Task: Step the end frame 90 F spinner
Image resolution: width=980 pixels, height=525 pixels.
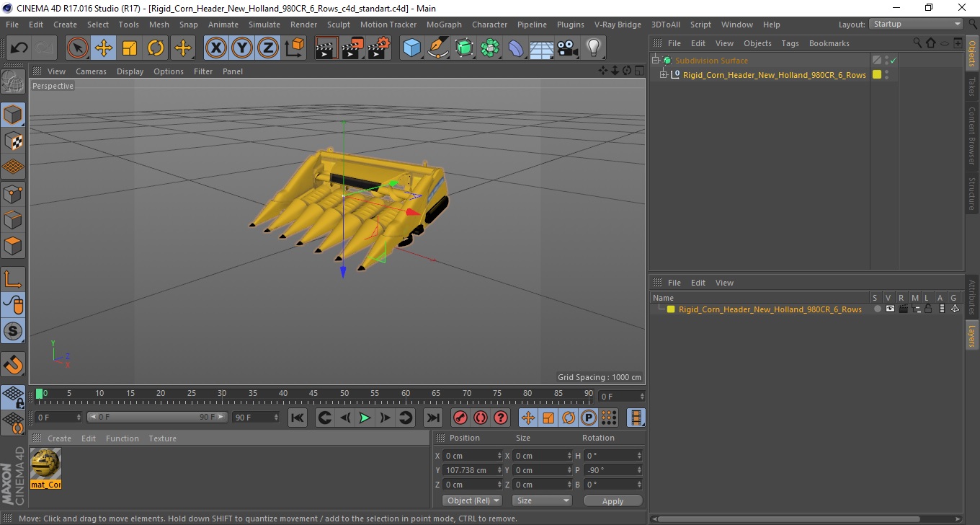Action: pos(276,418)
